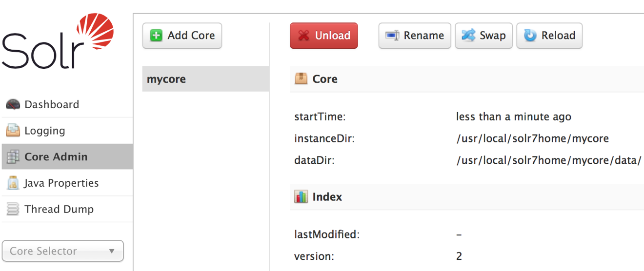644x271 pixels.
Task: Select the mycore entry in core list
Action: (x=205, y=79)
